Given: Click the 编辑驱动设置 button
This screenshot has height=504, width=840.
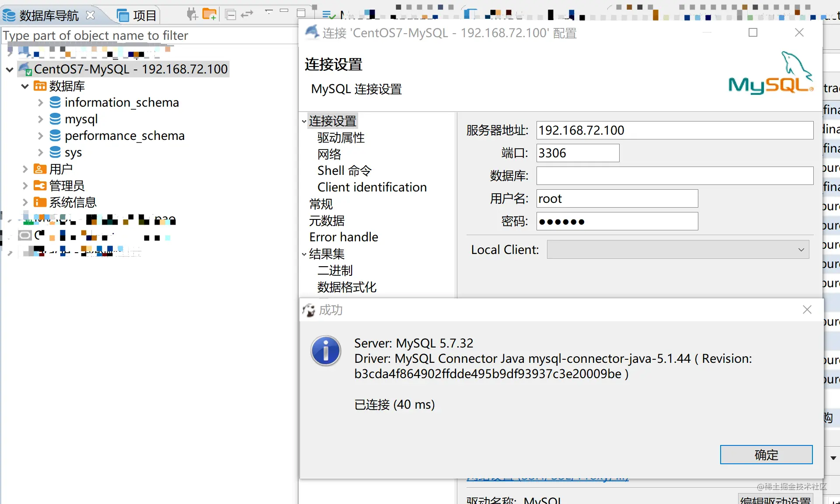Looking at the screenshot, I should 776,499.
